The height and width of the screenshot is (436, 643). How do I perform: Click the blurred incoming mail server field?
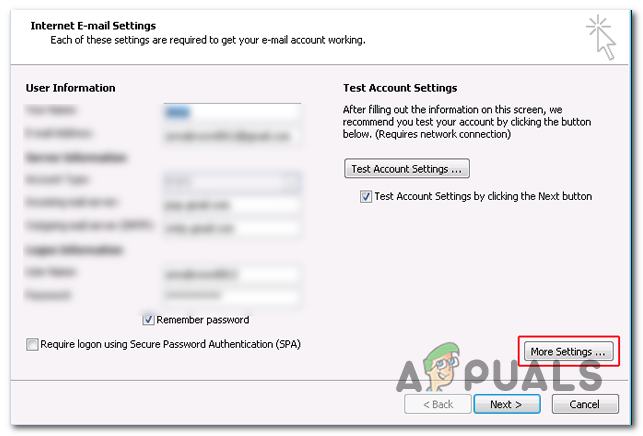point(232,205)
